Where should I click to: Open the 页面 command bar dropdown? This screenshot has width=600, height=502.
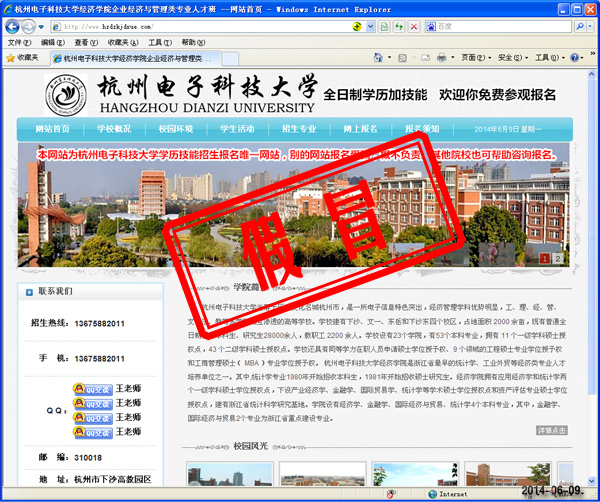point(476,58)
